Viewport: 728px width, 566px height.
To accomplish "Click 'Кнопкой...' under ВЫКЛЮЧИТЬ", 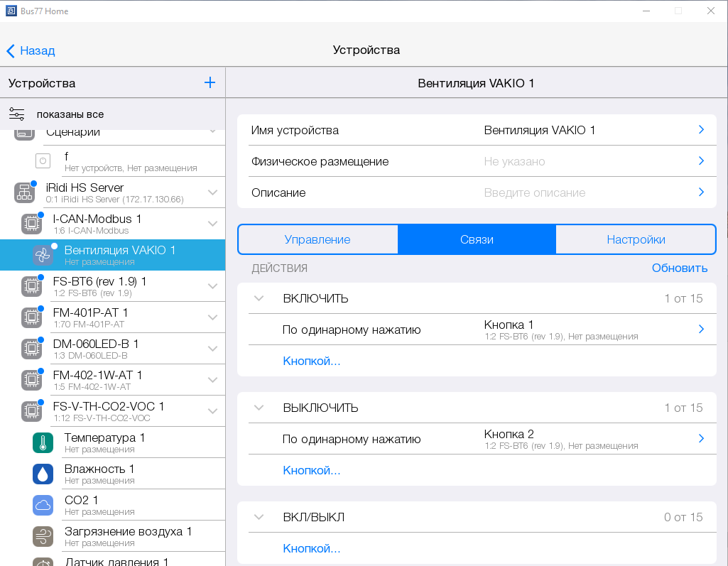I will [x=312, y=470].
